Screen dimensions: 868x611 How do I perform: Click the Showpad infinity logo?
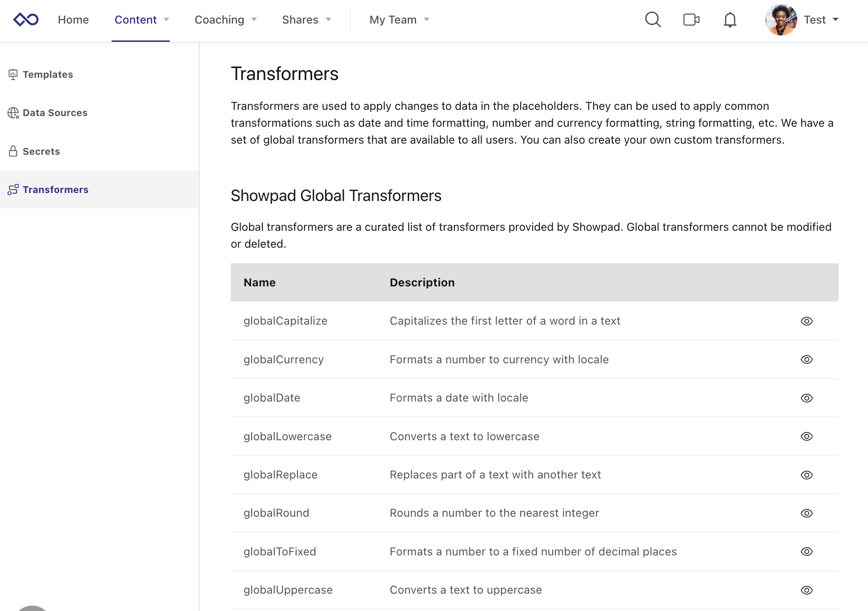tap(26, 20)
